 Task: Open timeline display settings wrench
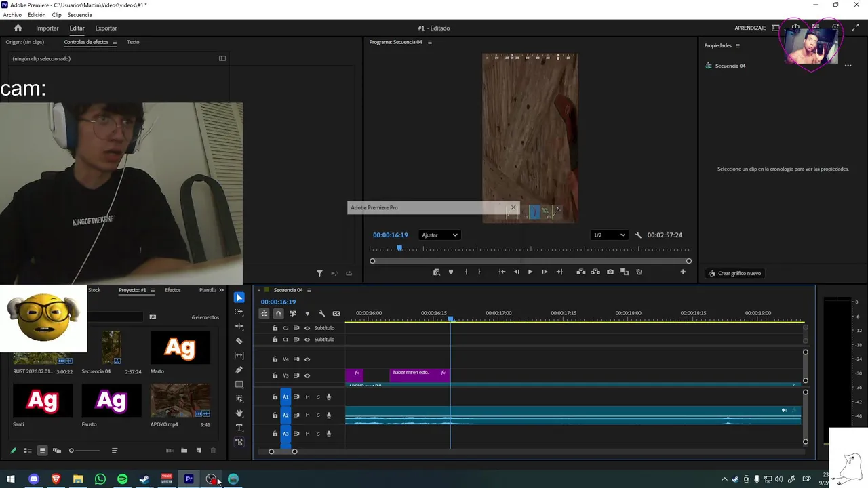click(321, 314)
